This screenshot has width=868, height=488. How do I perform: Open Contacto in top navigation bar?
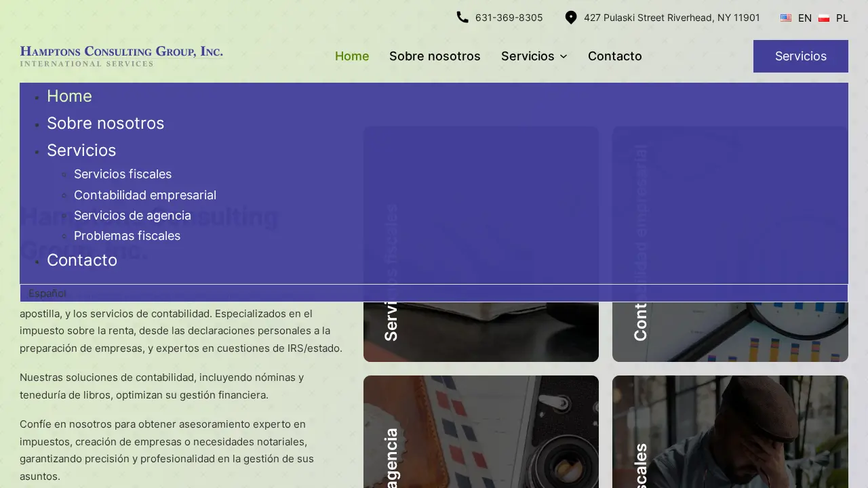pos(615,56)
